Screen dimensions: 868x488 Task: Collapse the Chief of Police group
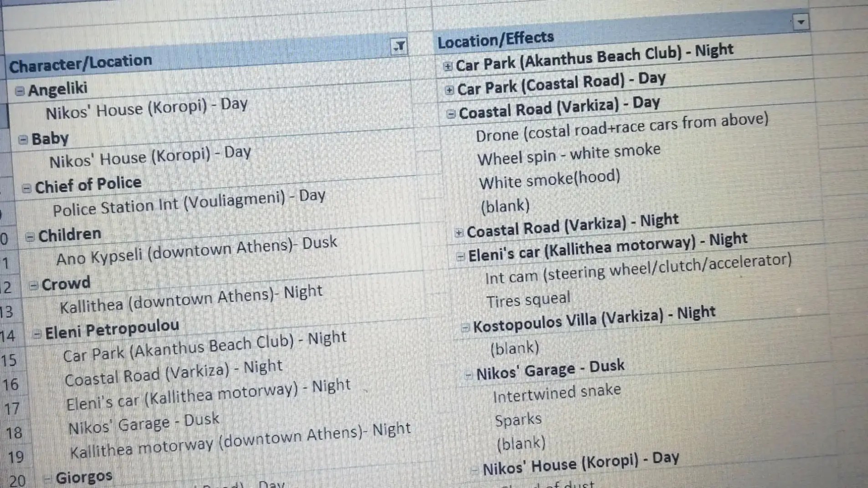pos(26,188)
